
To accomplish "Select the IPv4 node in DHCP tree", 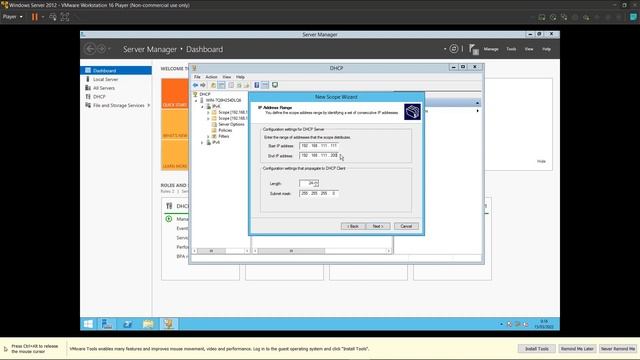I will (x=216, y=106).
